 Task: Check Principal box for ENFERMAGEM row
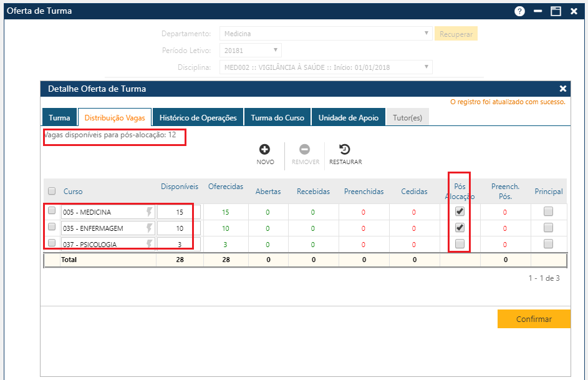[x=548, y=228]
